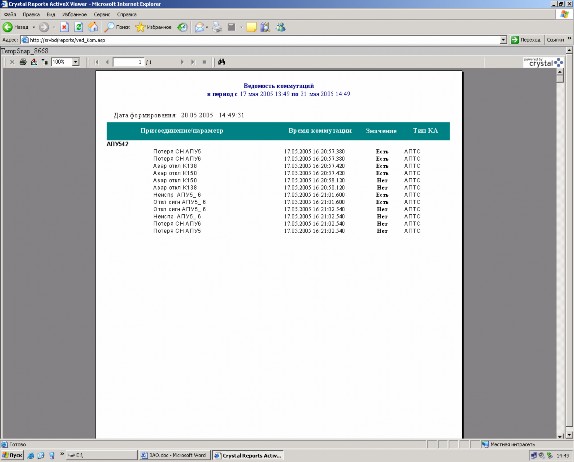Click the Пуск start button

click(12, 455)
